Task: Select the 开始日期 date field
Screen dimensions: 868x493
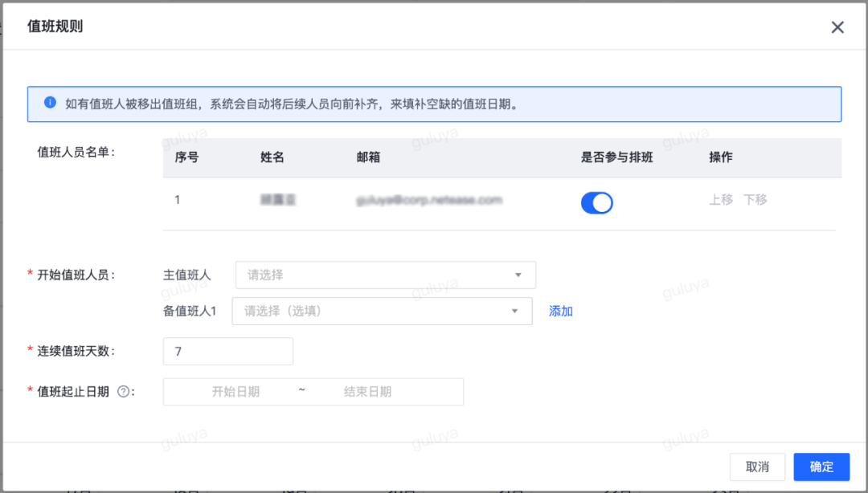Action: point(235,392)
